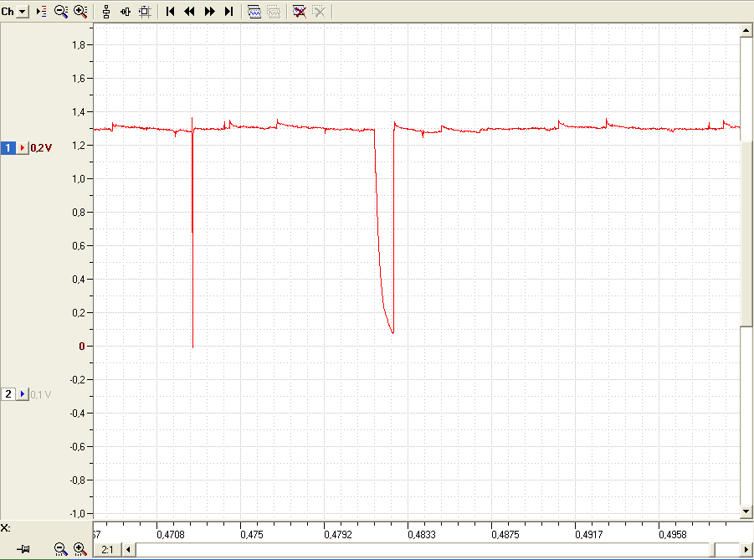This screenshot has height=560, width=754.
Task: Click the horizontal center align icon
Action: coord(126,12)
